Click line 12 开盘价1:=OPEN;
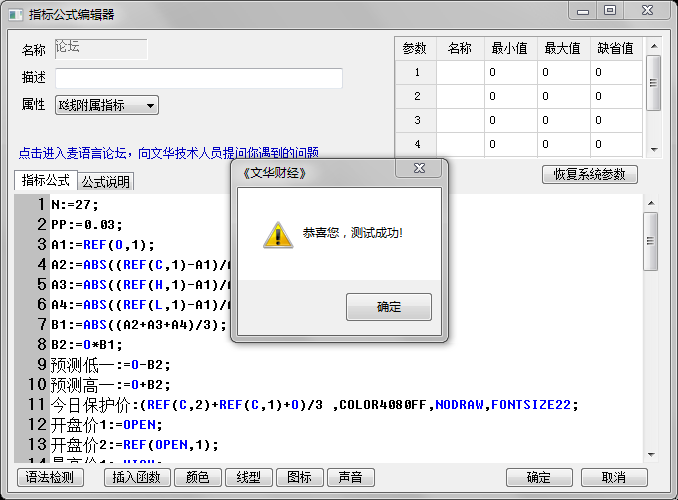 [x=107, y=425]
